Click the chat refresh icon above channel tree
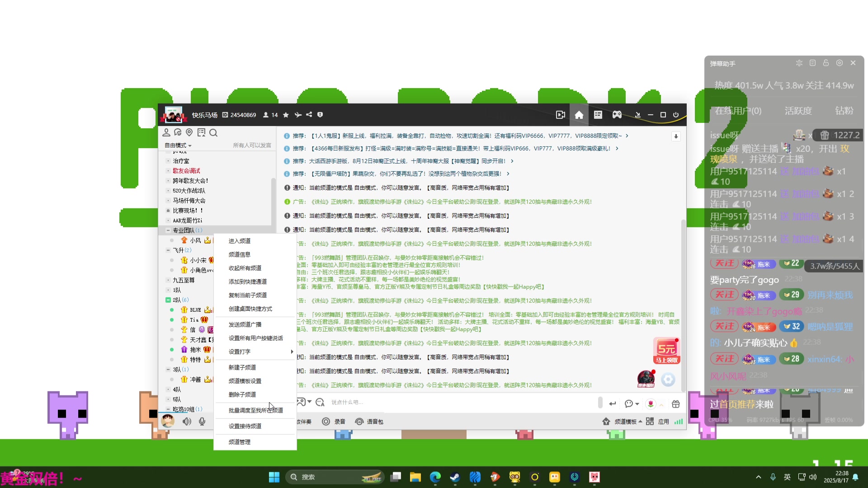 click(178, 132)
